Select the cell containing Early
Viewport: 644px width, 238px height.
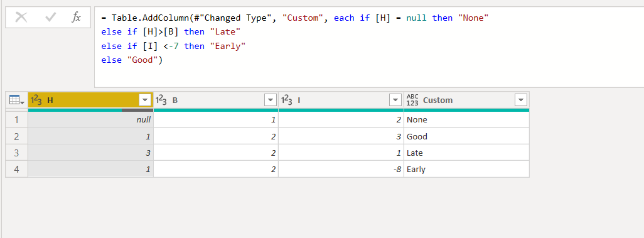(x=466, y=169)
